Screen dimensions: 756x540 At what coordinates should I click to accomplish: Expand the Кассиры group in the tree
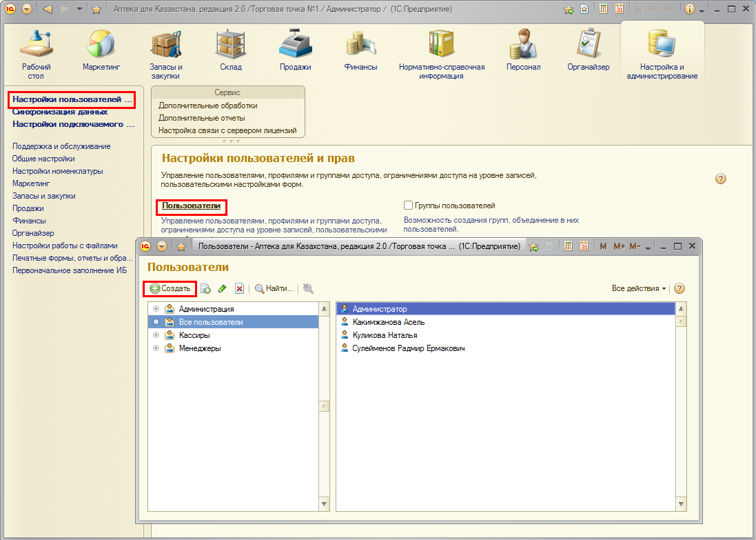pos(156,335)
